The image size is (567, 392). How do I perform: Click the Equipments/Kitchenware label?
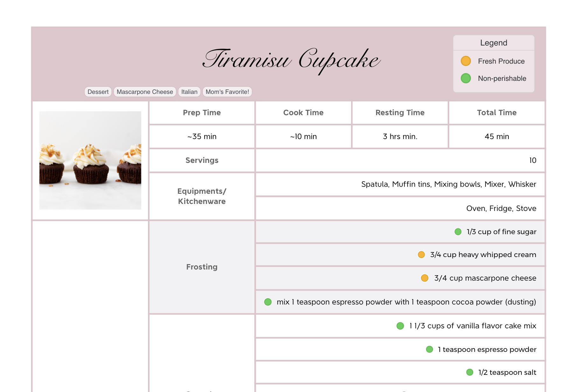pyautogui.click(x=202, y=196)
